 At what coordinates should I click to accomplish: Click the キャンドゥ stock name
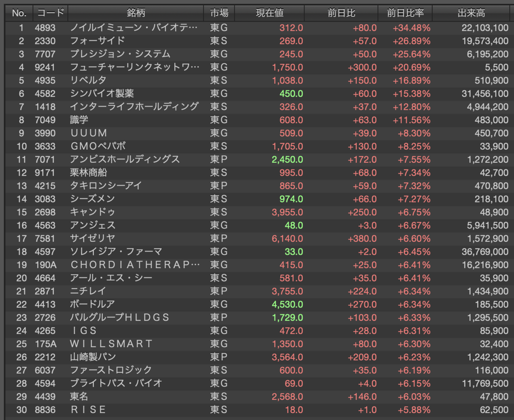click(x=93, y=212)
